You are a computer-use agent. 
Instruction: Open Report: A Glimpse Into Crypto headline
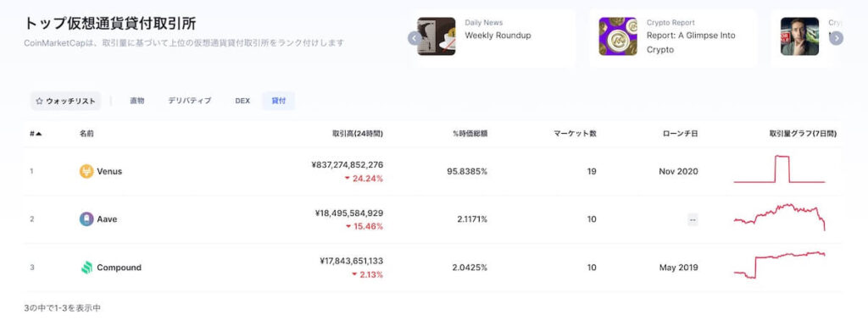(691, 42)
